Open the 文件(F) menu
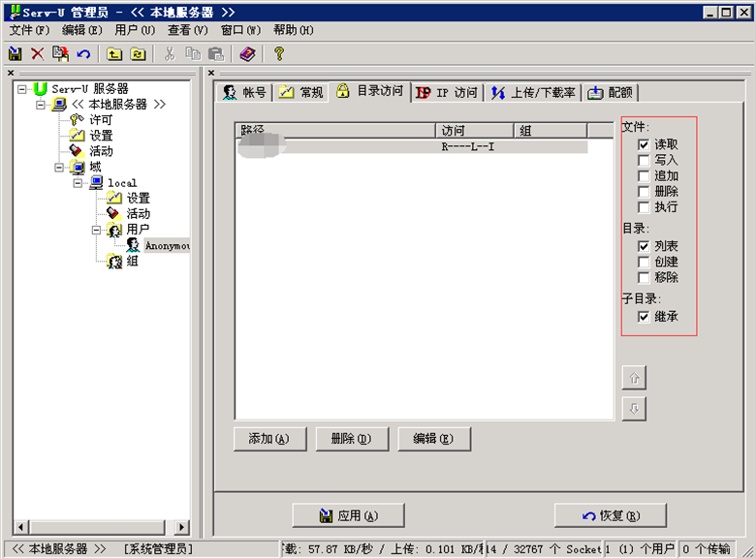This screenshot has width=756, height=559. tap(29, 30)
